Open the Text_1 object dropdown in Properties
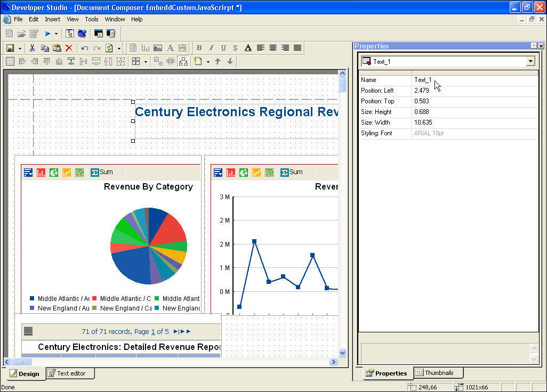 (x=530, y=61)
